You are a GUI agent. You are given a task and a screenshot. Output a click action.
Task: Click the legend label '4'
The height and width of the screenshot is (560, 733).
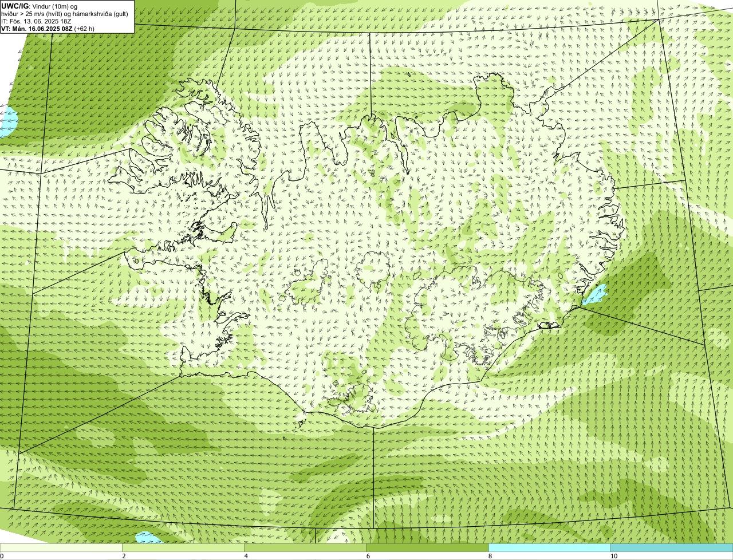(246, 556)
